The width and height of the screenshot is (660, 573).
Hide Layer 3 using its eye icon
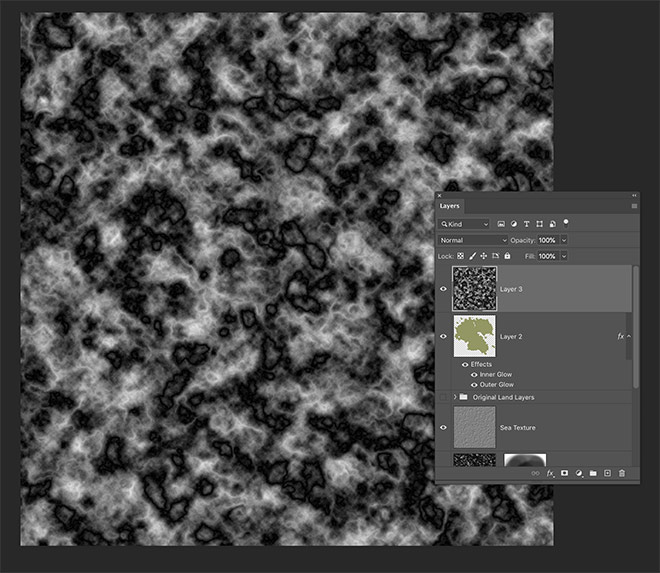click(443, 289)
